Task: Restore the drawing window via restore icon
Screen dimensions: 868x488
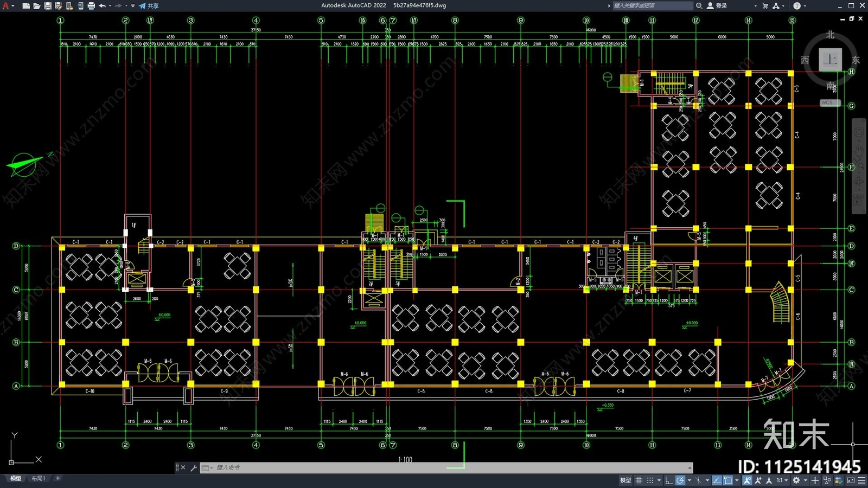Action: (851, 19)
